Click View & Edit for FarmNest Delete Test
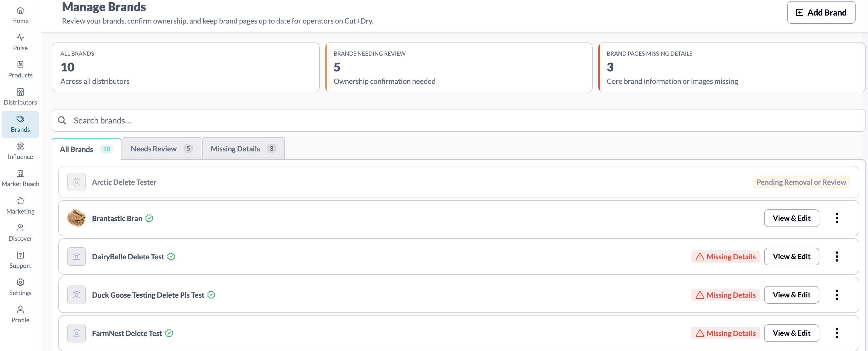868x351 pixels. click(791, 333)
